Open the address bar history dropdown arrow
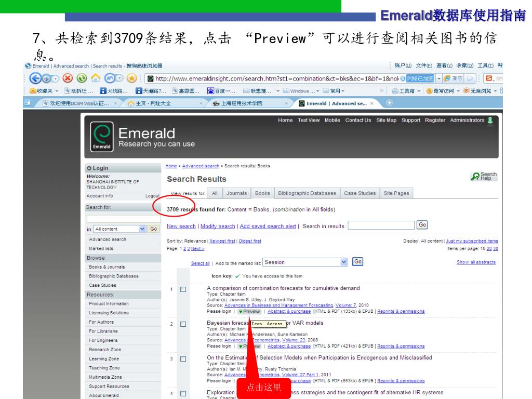This screenshot has width=532, height=399. [439, 78]
